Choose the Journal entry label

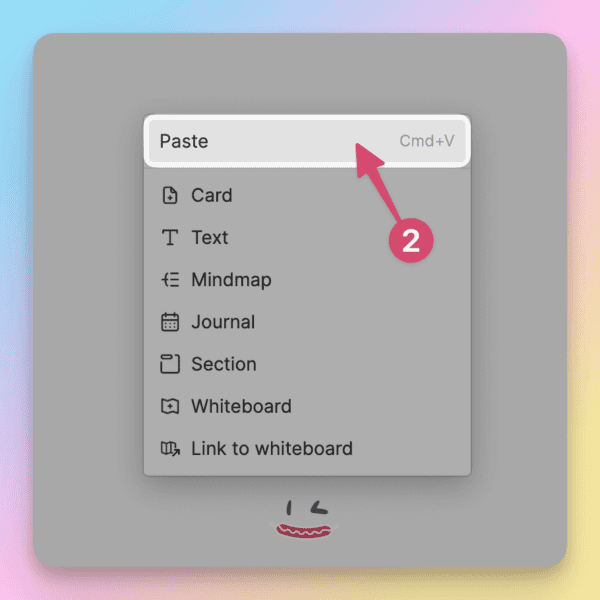(223, 322)
